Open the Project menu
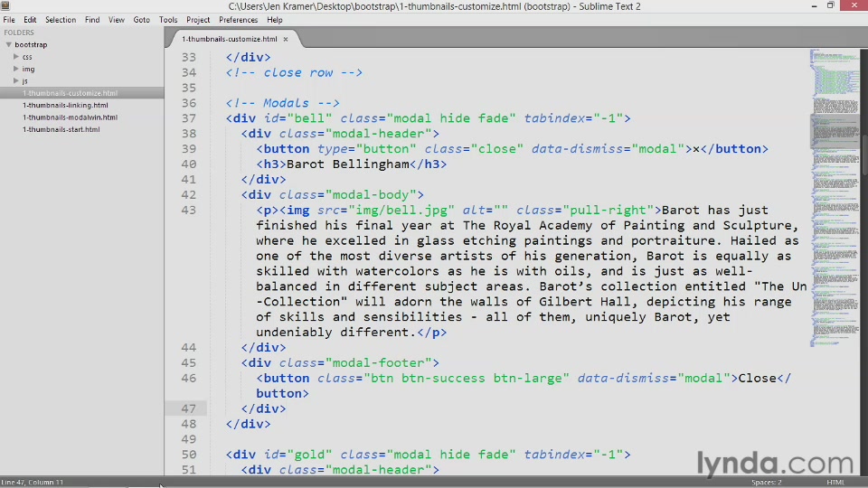Screen dimensions: 868x488 [198, 20]
